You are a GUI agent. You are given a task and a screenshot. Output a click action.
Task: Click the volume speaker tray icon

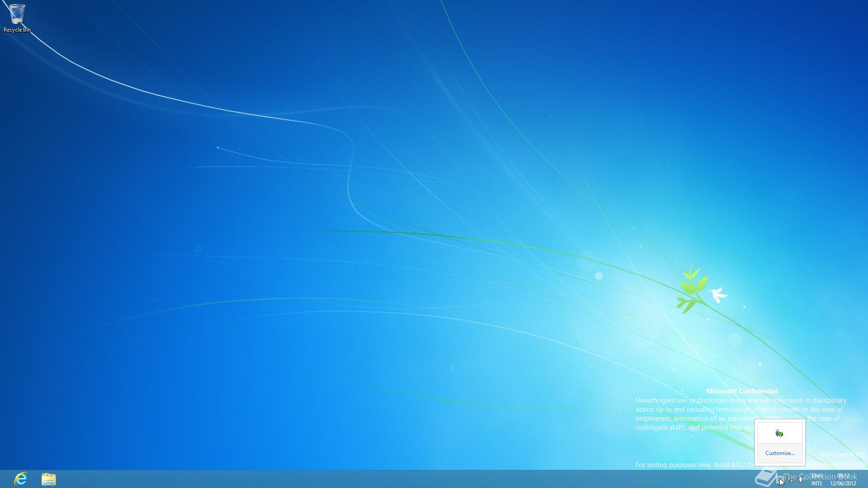(x=802, y=479)
